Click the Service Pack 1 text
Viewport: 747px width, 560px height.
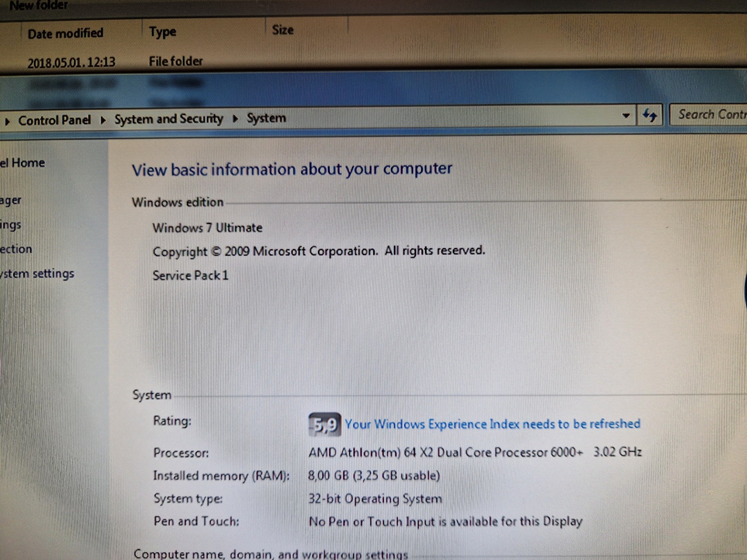(x=190, y=276)
